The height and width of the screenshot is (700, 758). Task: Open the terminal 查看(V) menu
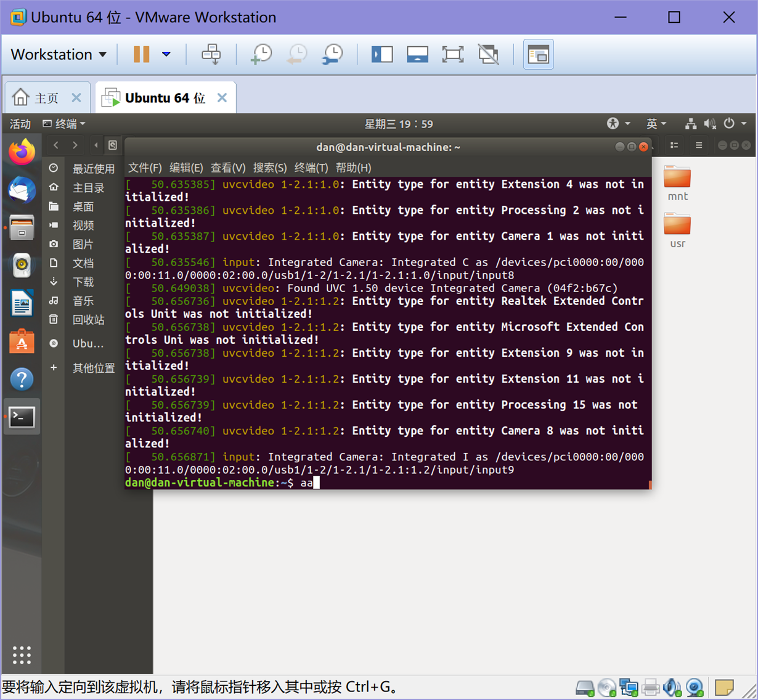[x=228, y=168]
